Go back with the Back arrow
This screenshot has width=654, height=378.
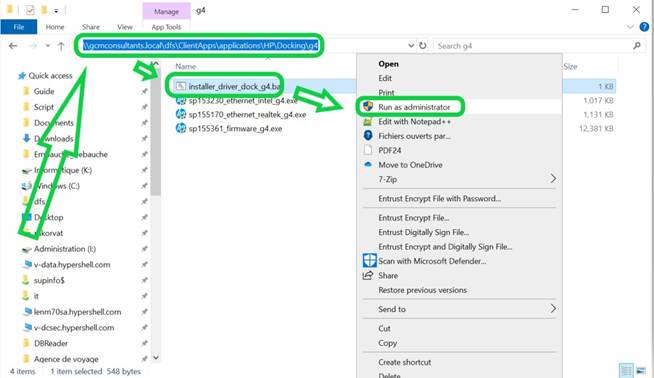click(13, 46)
